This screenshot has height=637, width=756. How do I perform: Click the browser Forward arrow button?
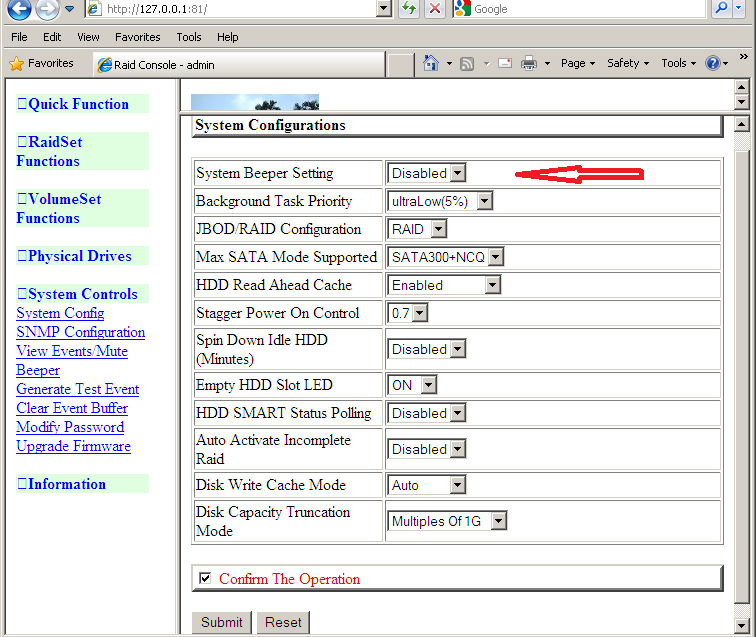47,8
